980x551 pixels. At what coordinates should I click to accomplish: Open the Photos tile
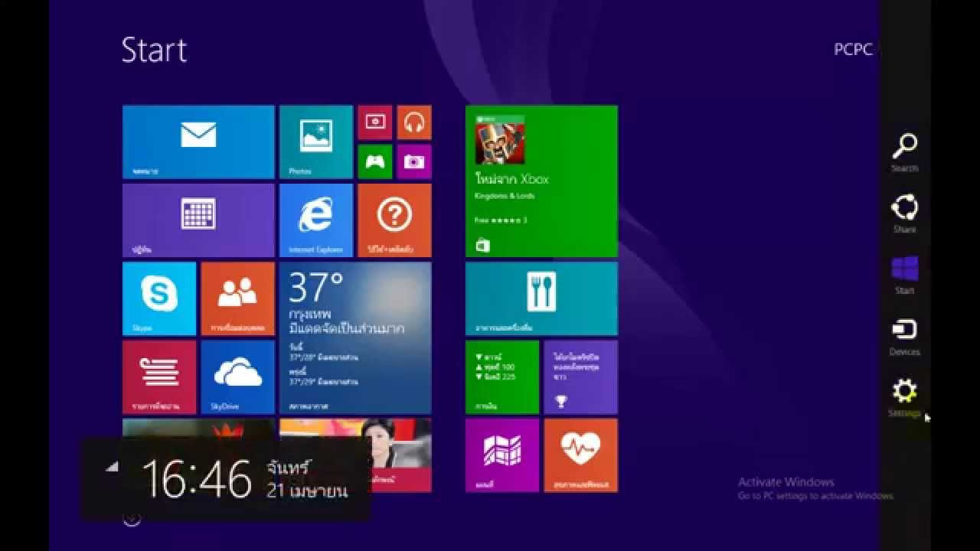pos(316,142)
